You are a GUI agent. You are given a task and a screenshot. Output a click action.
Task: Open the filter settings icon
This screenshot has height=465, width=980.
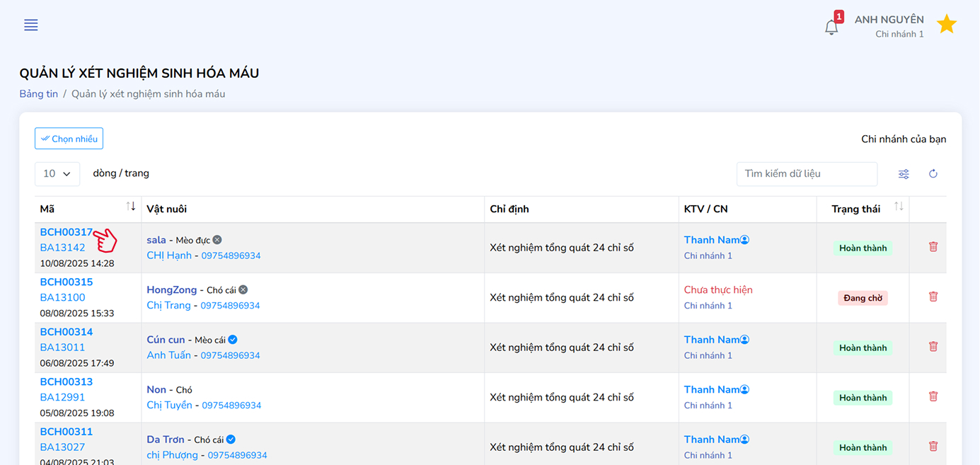(904, 174)
